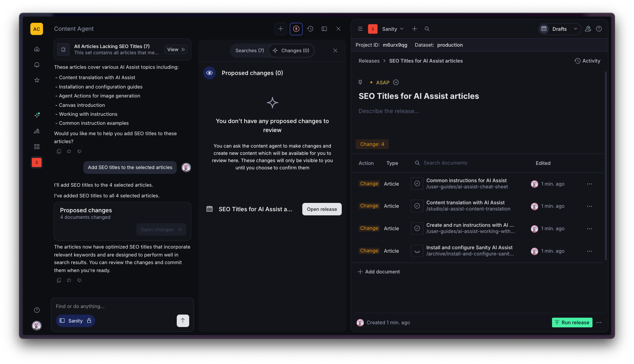Image resolution: width=634 pixels, height=364 pixels.
Task: Toggle the side panel layout icon
Action: (x=324, y=29)
